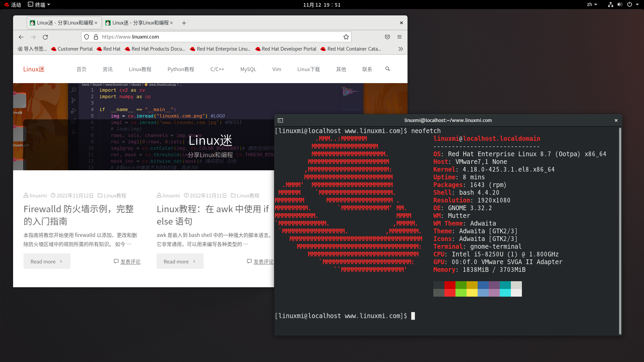Click the back navigation arrow in Firefox
Screen dimensions: 644x362
pos(21,37)
